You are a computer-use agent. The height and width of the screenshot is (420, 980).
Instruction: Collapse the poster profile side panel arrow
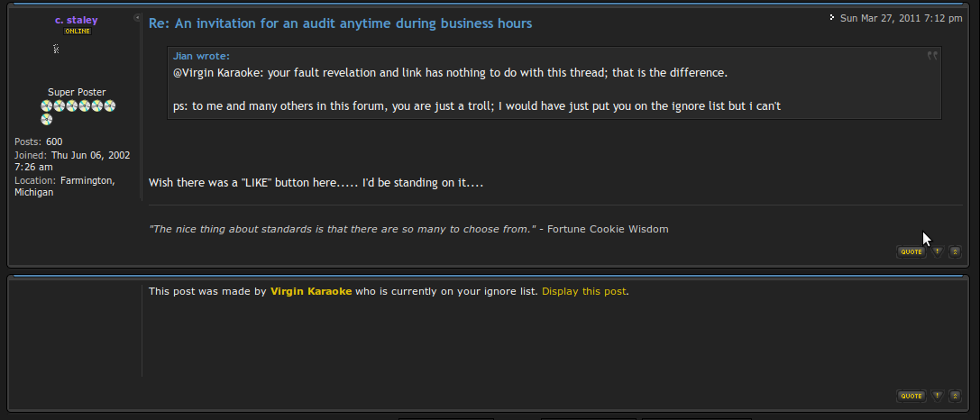137,17
